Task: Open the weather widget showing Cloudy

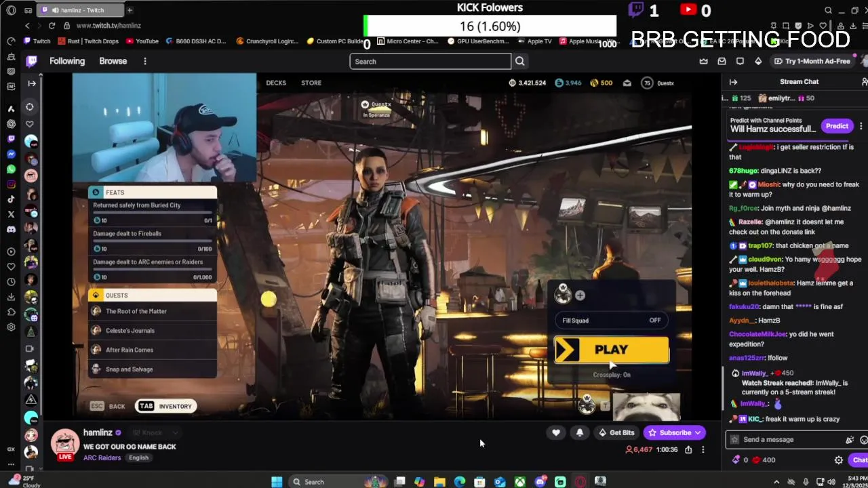Action: (x=23, y=482)
